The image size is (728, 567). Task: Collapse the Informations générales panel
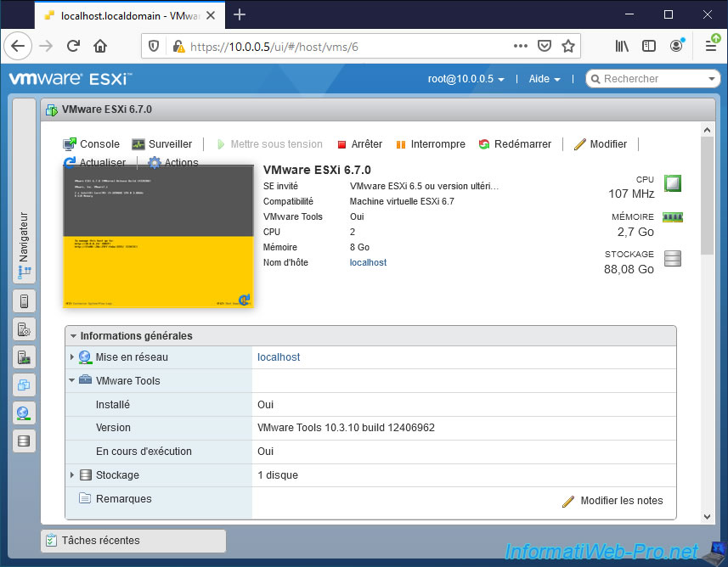click(74, 336)
